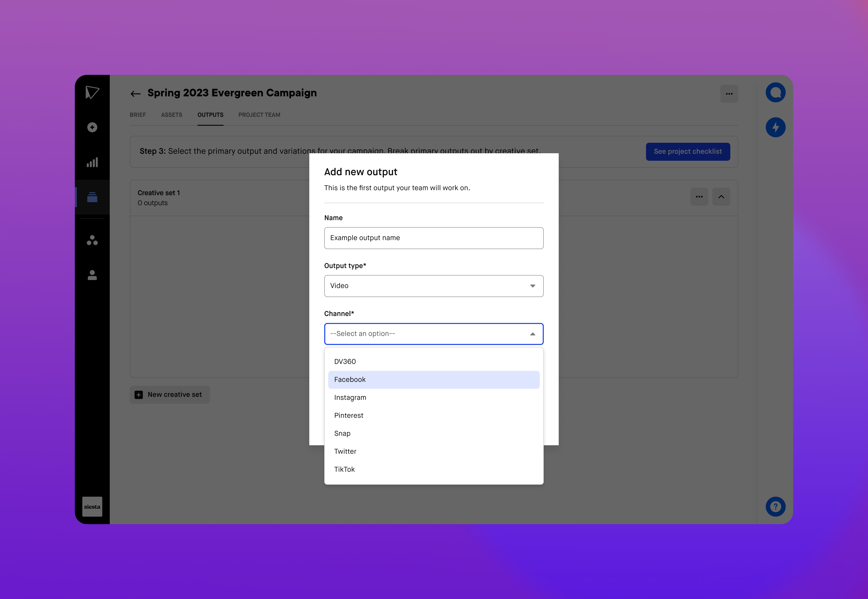
Task: Click the 'Add new output' heading
Action: (360, 172)
